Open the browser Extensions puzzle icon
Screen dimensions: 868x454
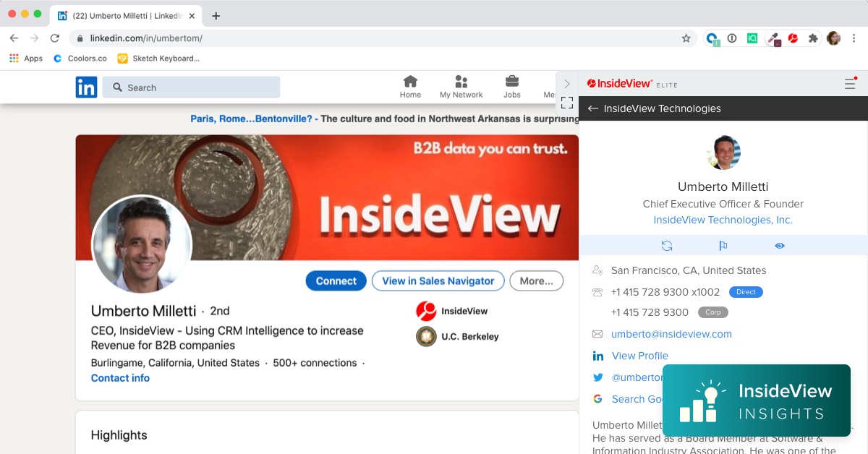click(813, 38)
